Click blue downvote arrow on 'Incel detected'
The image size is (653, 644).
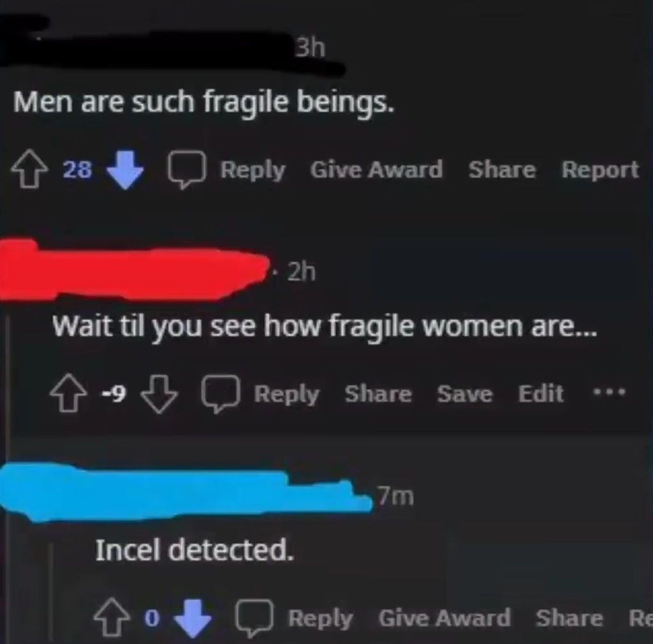click(x=193, y=618)
